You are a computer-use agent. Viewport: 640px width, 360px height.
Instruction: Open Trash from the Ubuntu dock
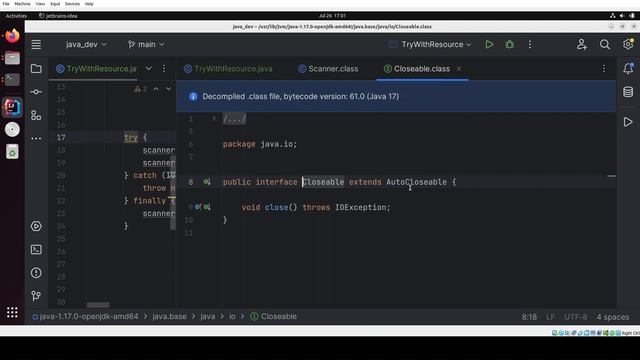[12, 152]
